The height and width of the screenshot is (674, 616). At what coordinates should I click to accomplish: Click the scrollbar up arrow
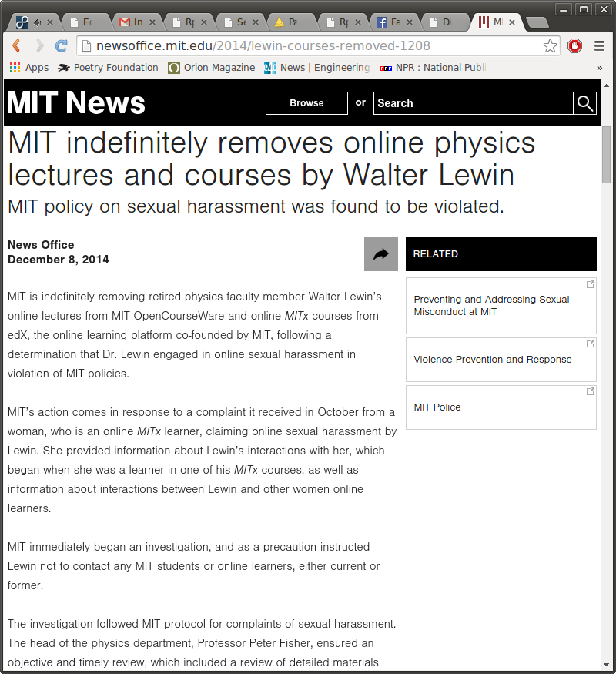(606, 86)
